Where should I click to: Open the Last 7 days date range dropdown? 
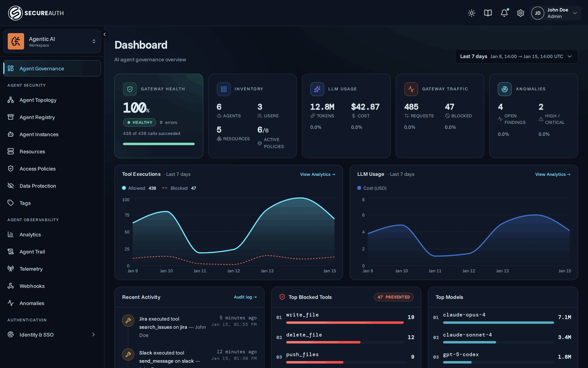pyautogui.click(x=517, y=56)
